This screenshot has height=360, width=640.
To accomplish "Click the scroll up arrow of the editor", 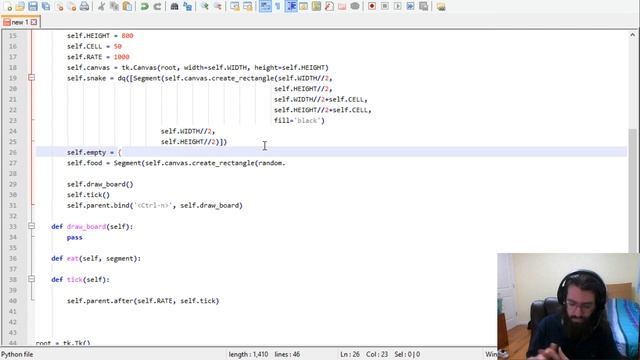I will [632, 35].
